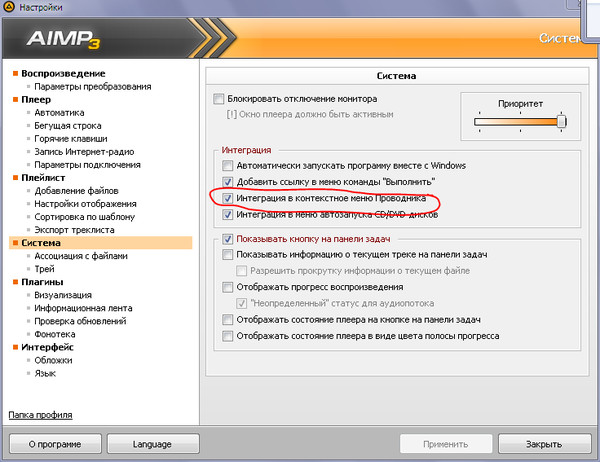Click the 'Приоритет' slider track middle
This screenshot has height=462, width=600.
(520, 122)
